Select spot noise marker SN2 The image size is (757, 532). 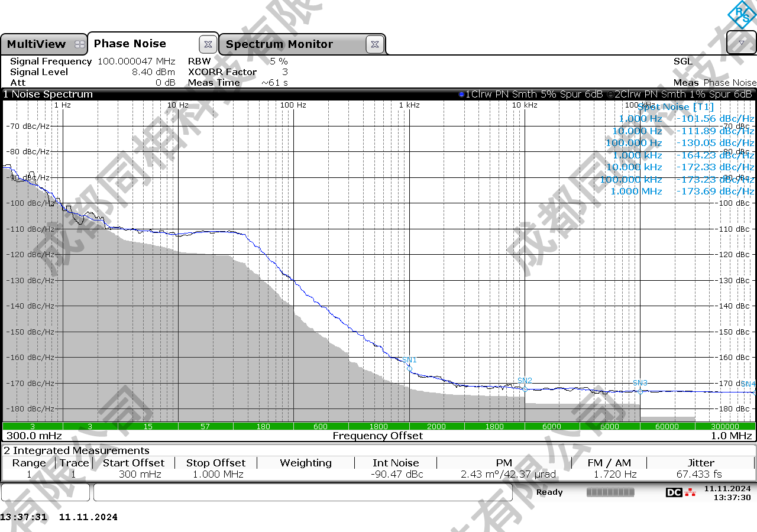[x=525, y=388]
